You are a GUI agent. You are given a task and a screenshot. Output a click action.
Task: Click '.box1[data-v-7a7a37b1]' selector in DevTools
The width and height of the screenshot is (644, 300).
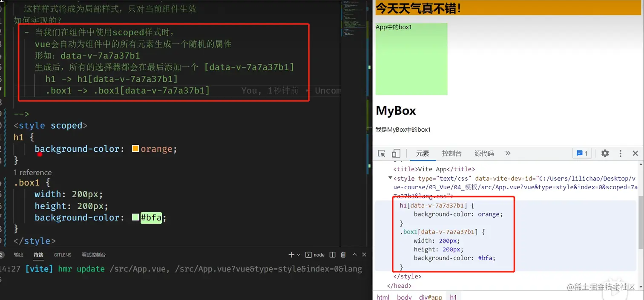coord(438,232)
